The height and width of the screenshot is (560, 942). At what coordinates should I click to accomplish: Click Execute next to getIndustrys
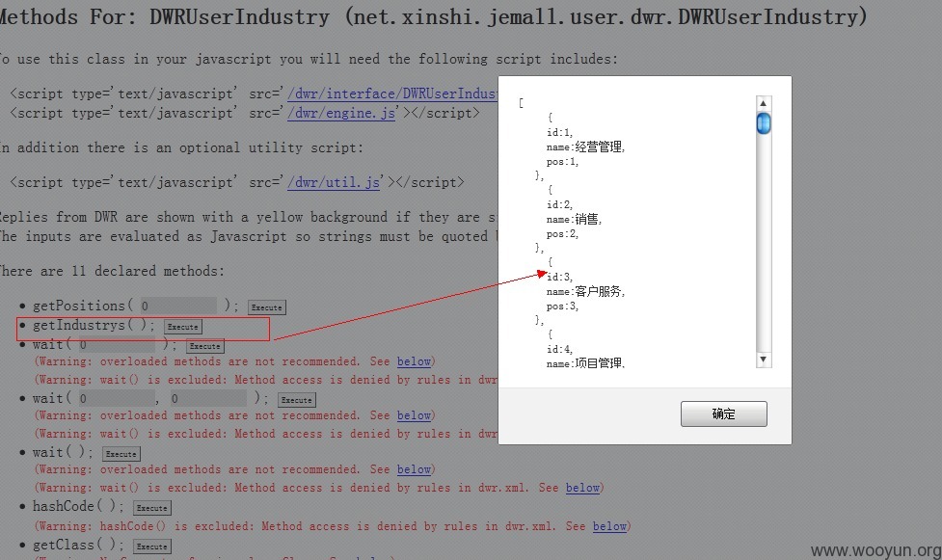point(183,327)
